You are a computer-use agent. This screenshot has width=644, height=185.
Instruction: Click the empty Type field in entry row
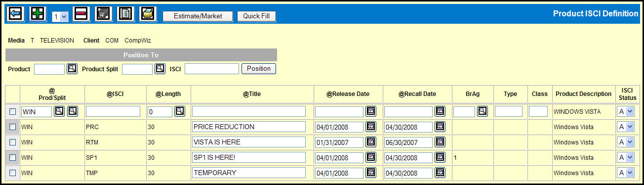[509, 112]
